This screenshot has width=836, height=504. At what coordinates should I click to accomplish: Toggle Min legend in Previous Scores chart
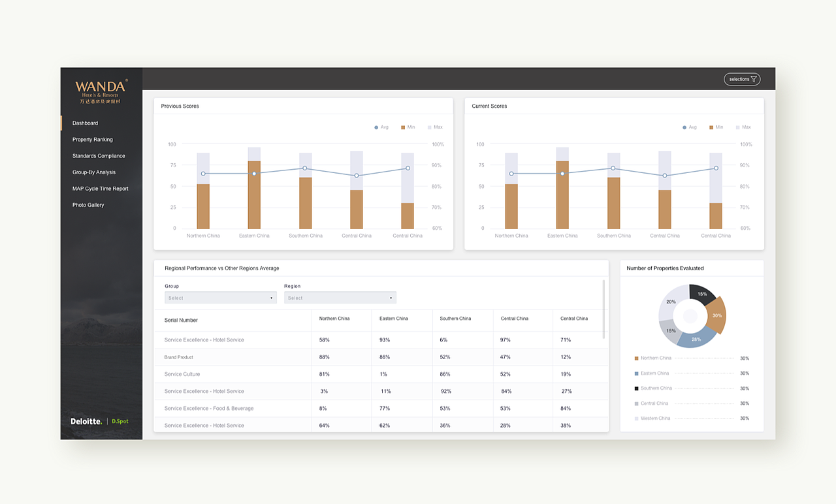[408, 127]
